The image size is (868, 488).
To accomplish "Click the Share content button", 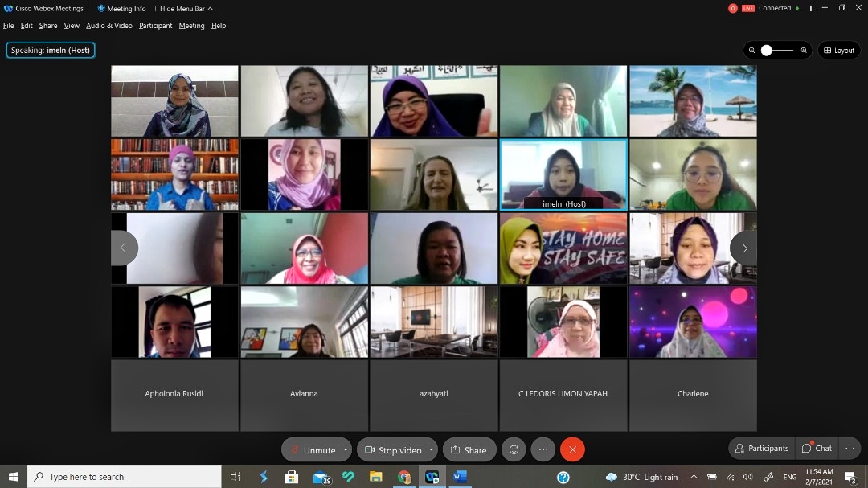I will pyautogui.click(x=468, y=450).
